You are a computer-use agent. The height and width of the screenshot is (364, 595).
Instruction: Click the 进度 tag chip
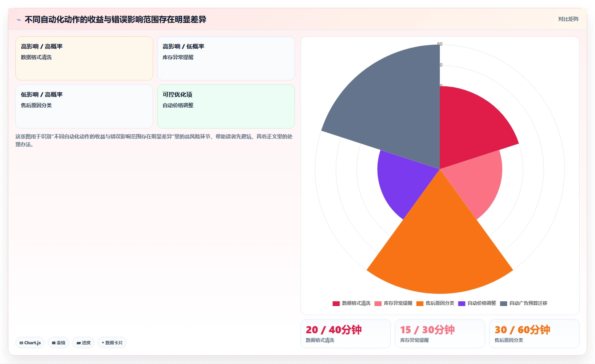click(83, 343)
